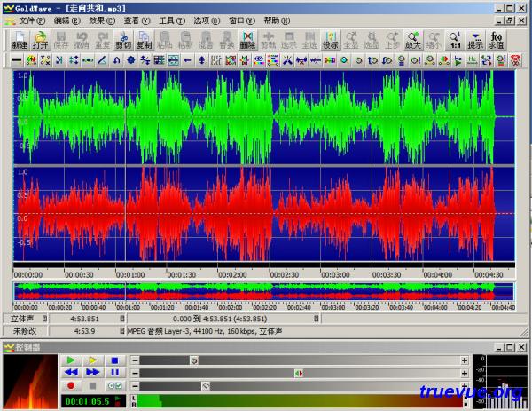Viewport: 532px width, 411px height.
Task: Click the 设标 (Set Marker) toolbar button
Action: (x=331, y=41)
